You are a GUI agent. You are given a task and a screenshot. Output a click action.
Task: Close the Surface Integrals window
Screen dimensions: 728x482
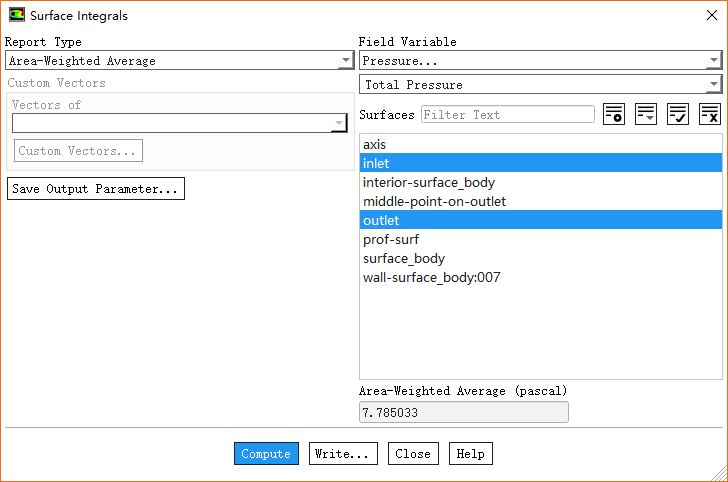pos(710,16)
